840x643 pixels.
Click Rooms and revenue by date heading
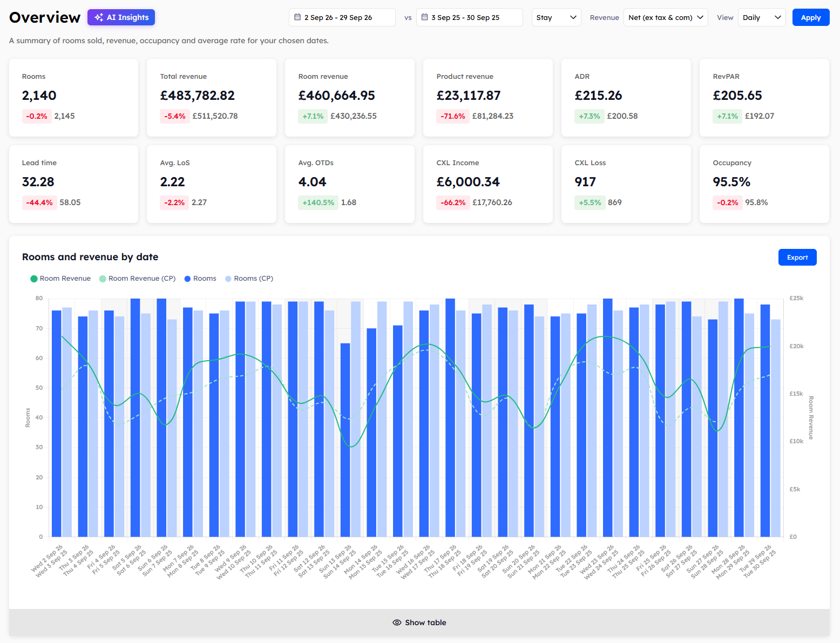(x=90, y=257)
